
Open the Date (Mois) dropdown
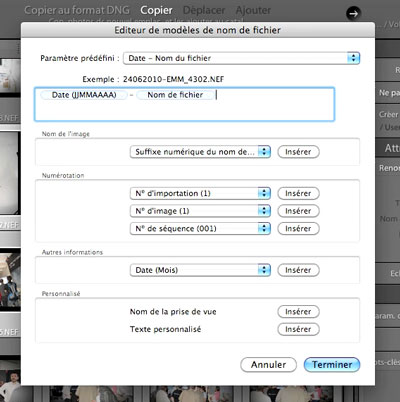click(200, 270)
